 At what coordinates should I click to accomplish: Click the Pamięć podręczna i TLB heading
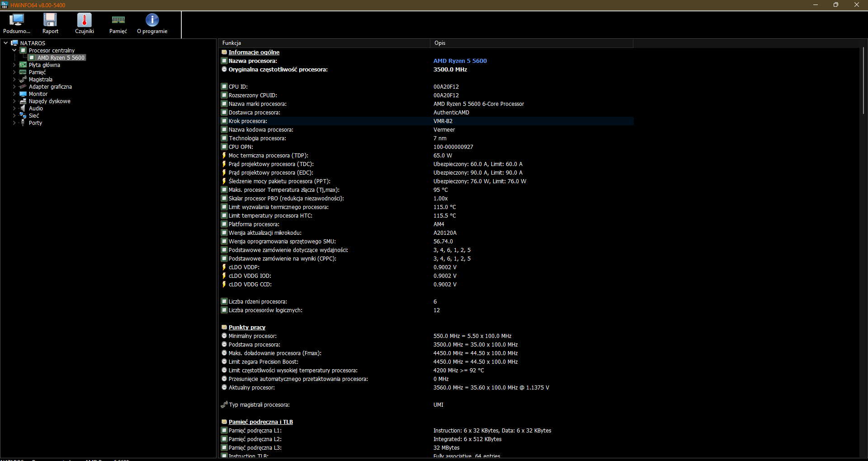coord(261,422)
